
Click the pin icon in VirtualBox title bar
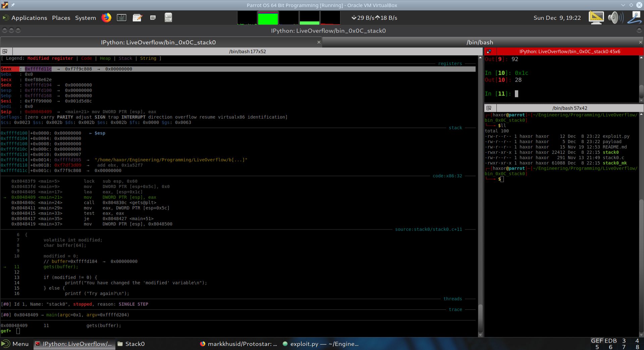coord(13,5)
